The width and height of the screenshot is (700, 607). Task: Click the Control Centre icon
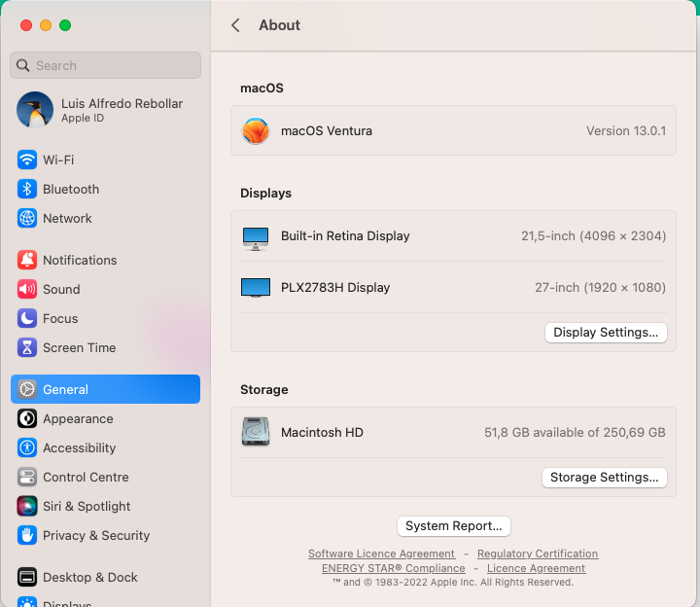click(27, 477)
